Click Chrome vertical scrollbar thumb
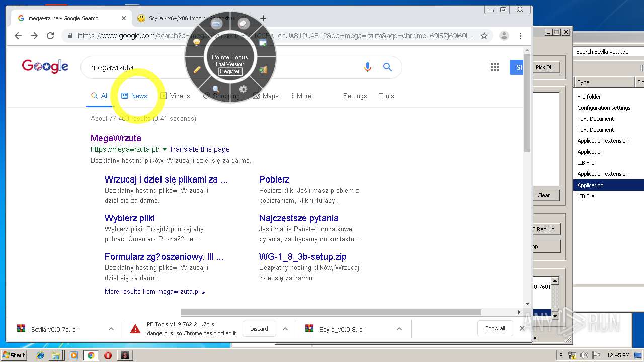Viewport: 644px width, 362px height. (x=527, y=103)
